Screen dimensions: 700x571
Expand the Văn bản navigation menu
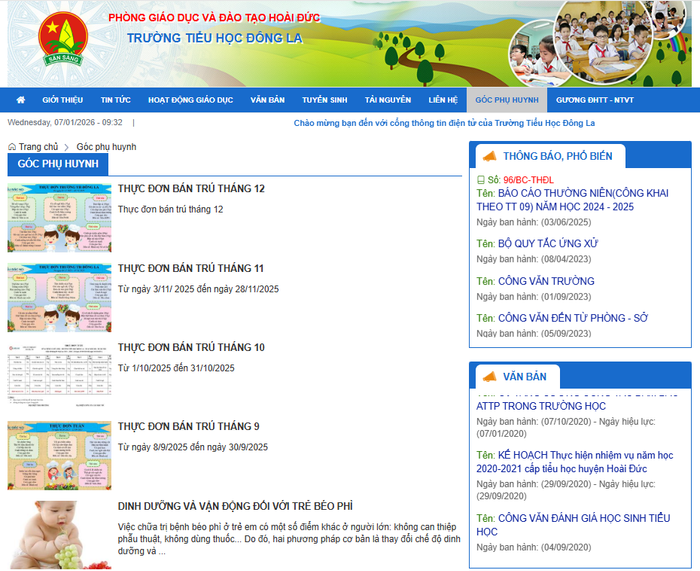pos(267,100)
